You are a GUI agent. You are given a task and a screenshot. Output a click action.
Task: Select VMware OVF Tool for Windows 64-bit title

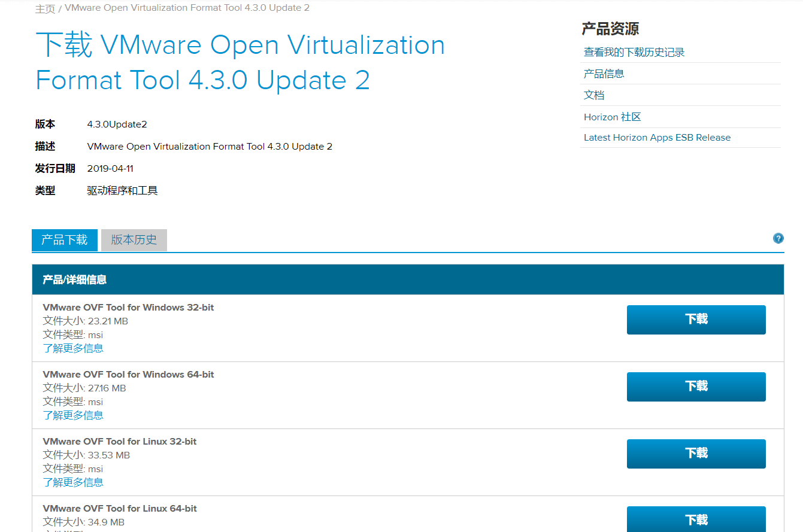click(x=128, y=375)
